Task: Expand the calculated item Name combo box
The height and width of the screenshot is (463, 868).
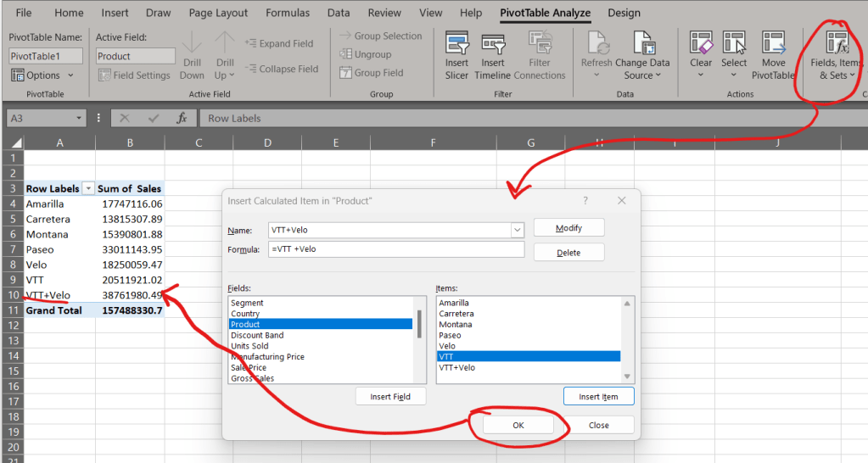Action: 517,230
